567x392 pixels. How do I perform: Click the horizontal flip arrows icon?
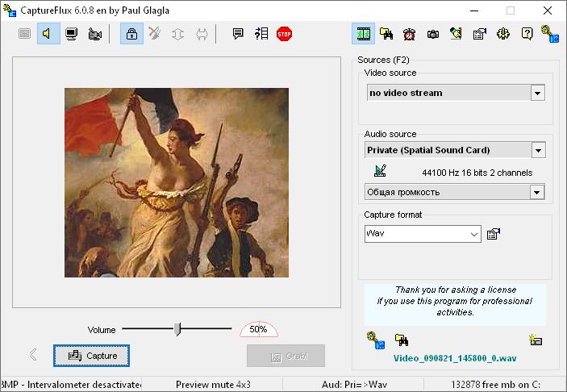click(202, 35)
